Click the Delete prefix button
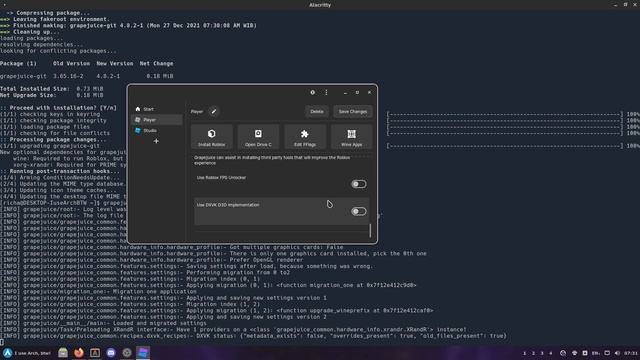 tap(317, 111)
